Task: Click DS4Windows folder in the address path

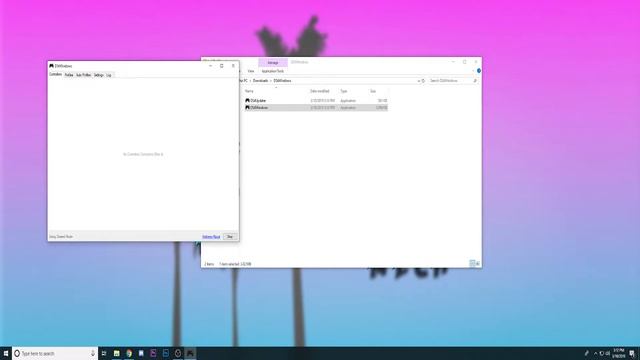Action: 282,81
